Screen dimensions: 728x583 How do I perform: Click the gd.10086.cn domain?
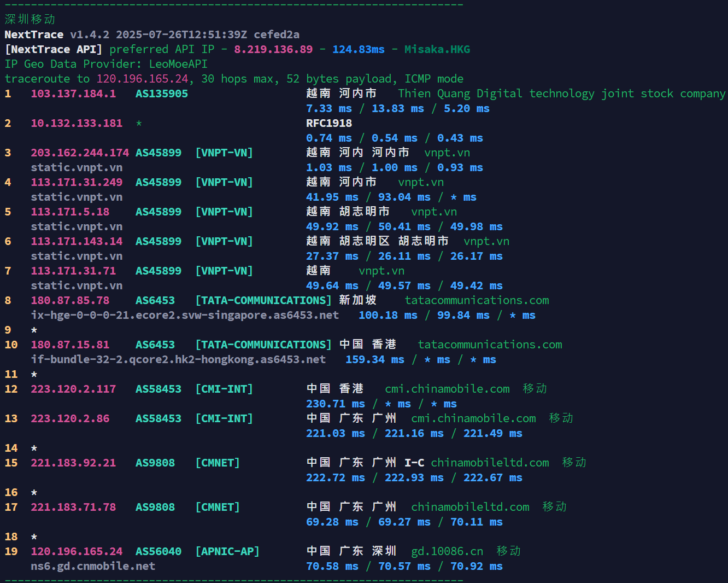point(447,551)
